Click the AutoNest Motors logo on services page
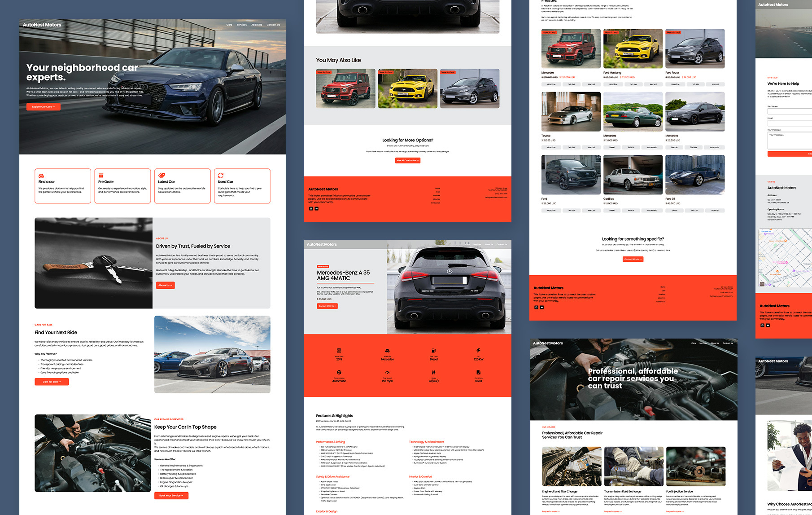The width and height of the screenshot is (812, 515). point(548,343)
